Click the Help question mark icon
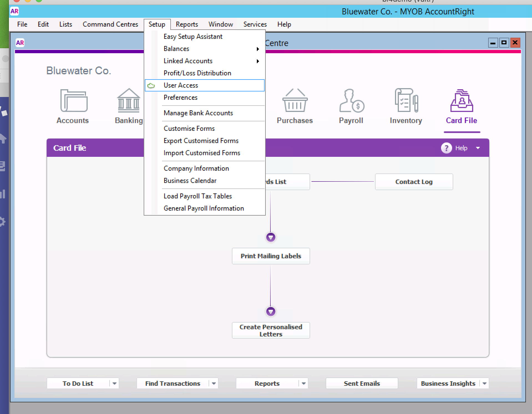The width and height of the screenshot is (532, 414). click(x=446, y=148)
